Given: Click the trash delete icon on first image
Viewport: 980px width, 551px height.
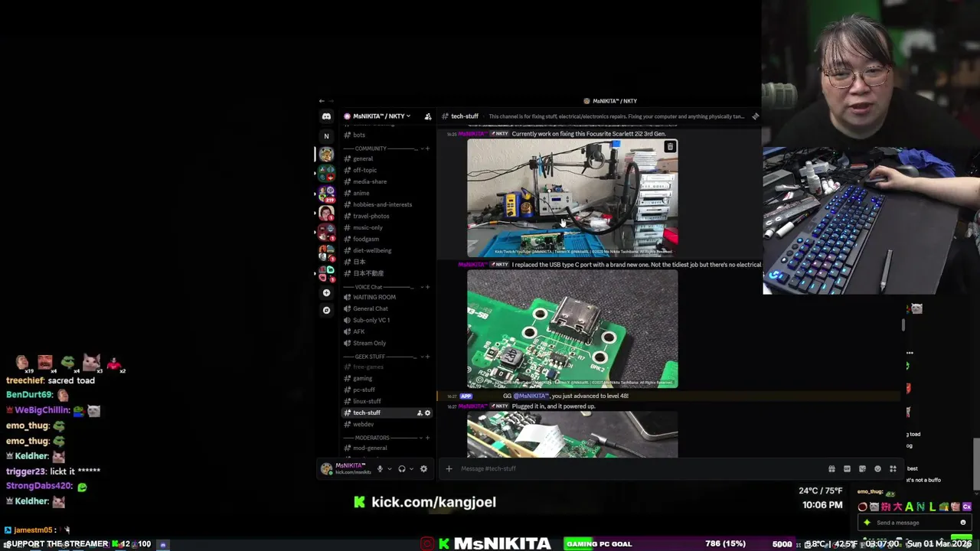Looking at the screenshot, I should [x=670, y=147].
